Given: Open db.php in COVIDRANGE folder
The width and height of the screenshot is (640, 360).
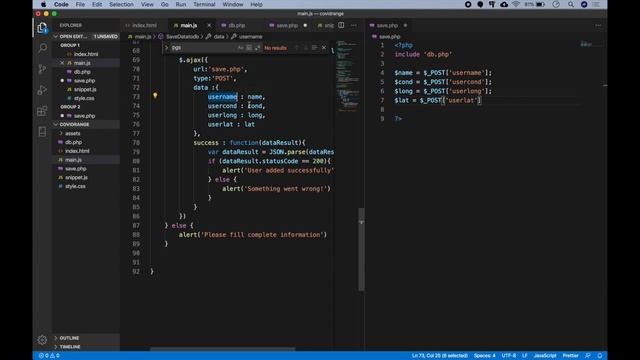Looking at the screenshot, I should click(73, 142).
